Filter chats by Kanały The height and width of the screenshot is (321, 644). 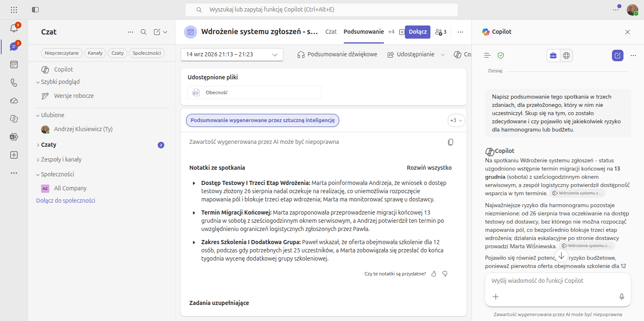click(95, 53)
